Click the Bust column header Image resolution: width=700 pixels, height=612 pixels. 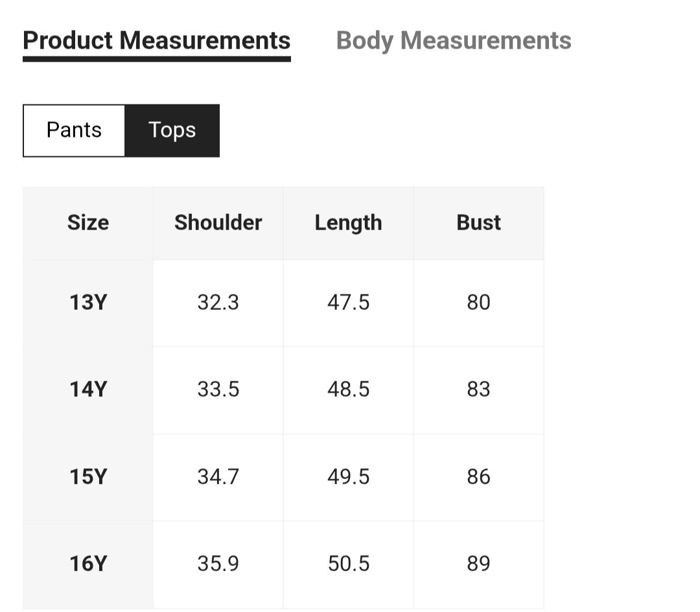[x=478, y=223]
